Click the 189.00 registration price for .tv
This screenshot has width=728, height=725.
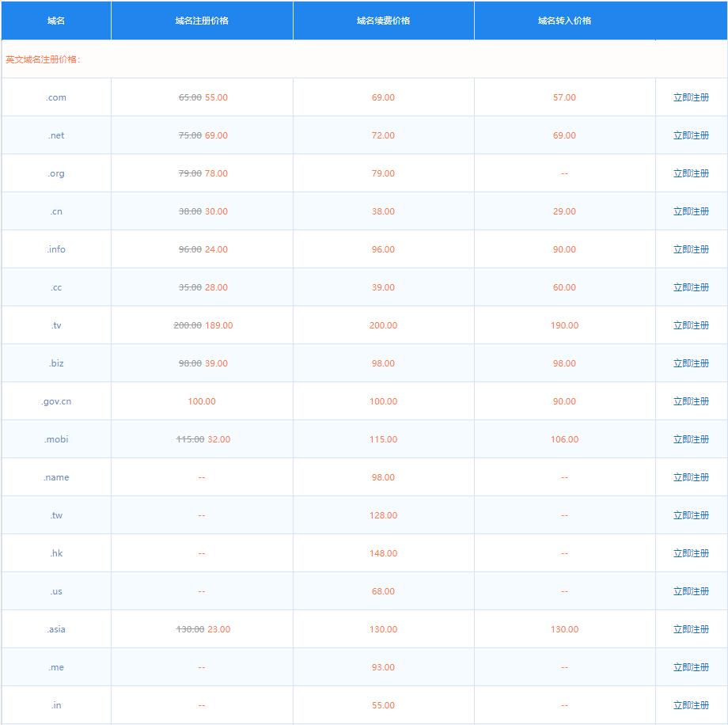pos(219,325)
